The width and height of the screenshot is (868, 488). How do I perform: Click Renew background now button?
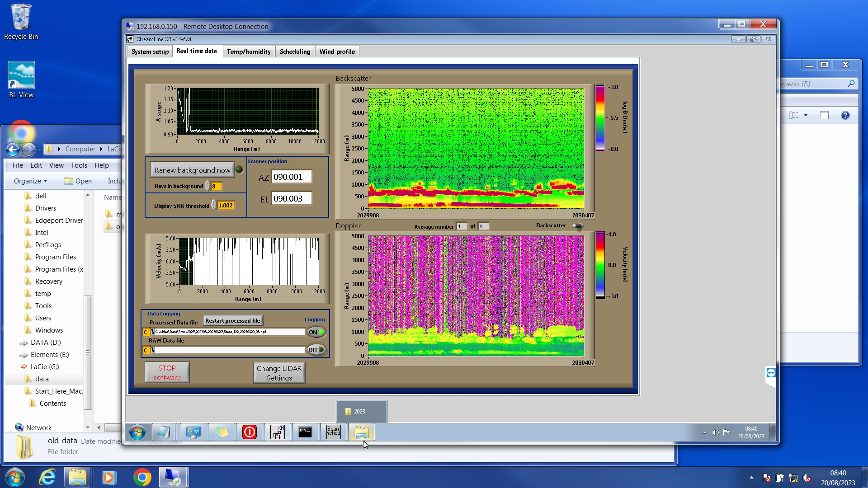tap(192, 170)
